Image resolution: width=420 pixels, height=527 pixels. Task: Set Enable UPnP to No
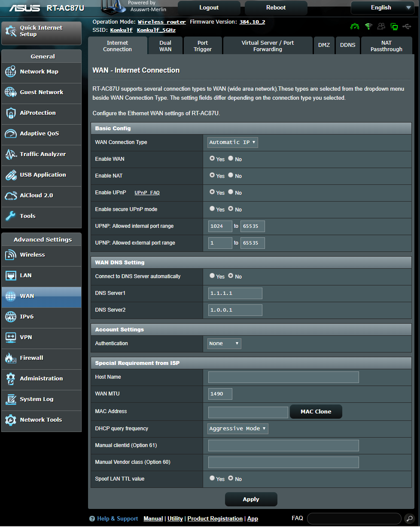[x=231, y=192]
